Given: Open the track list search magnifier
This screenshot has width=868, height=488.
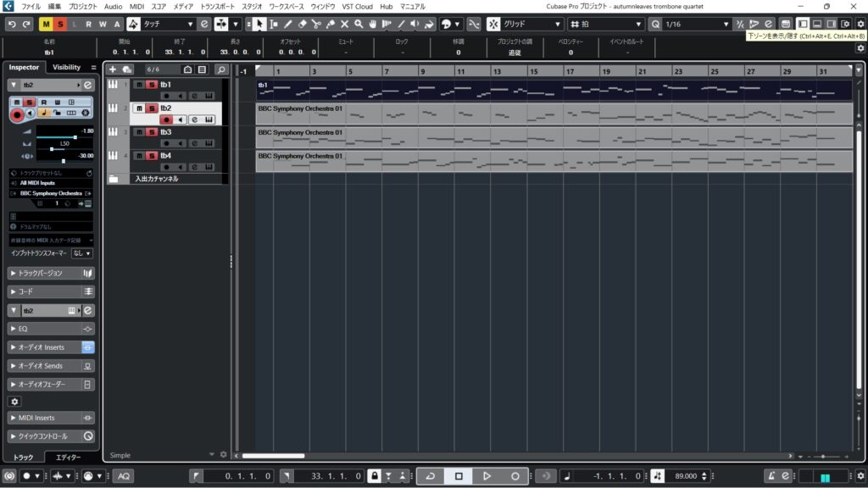Looking at the screenshot, I should click(220, 69).
